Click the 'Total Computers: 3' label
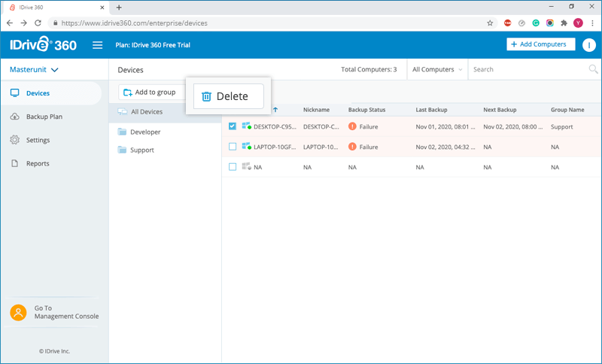Screen dimensions: 602x364 pos(369,69)
